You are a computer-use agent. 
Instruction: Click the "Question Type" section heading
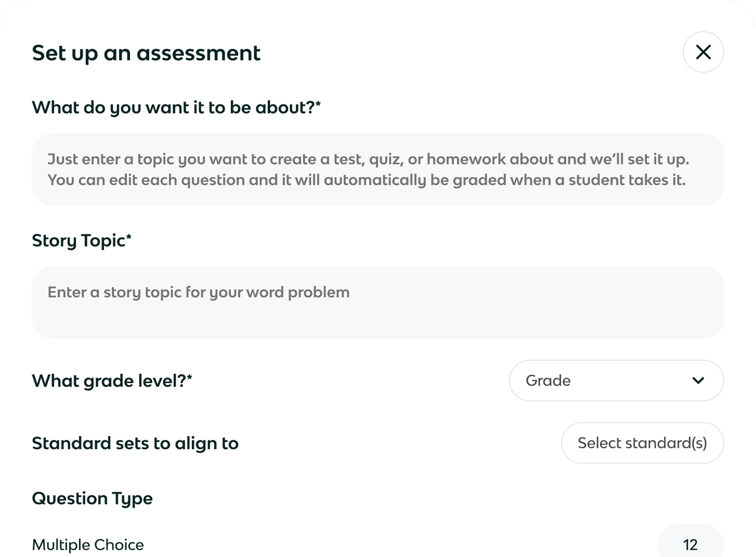(92, 499)
